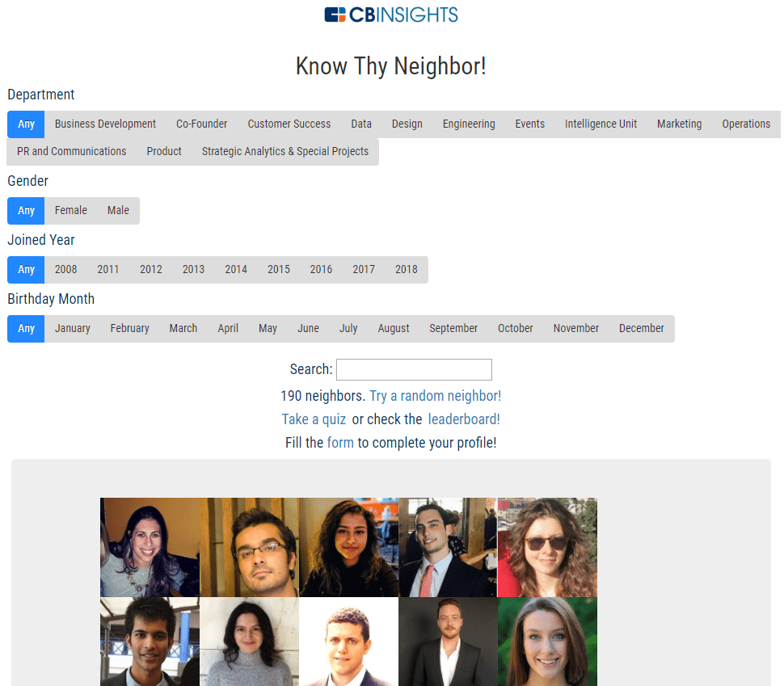Open the leaderboard link

click(463, 419)
